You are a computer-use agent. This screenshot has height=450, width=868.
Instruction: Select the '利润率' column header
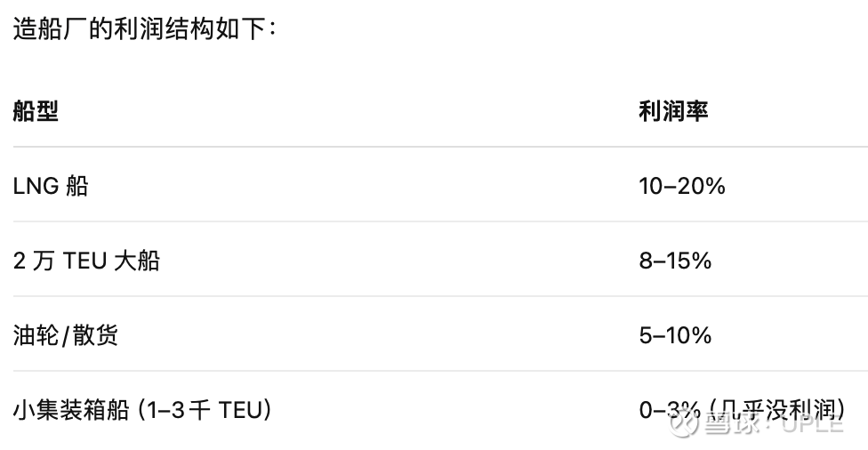coord(673,112)
